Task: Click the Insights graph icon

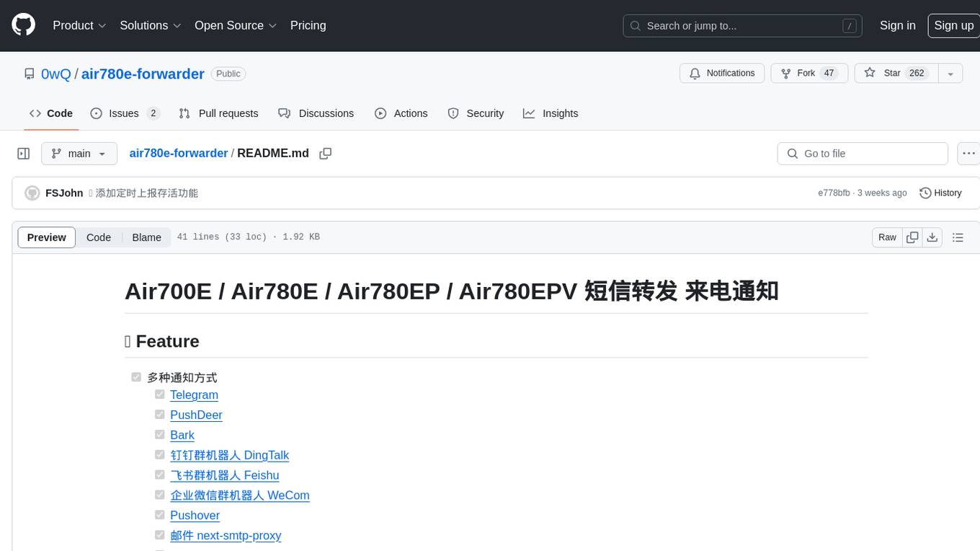Action: tap(529, 113)
